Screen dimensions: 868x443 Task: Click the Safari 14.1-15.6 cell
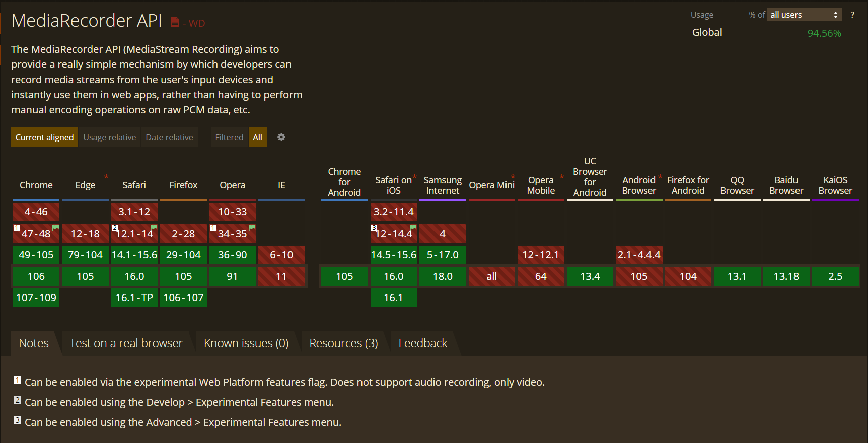(134, 255)
